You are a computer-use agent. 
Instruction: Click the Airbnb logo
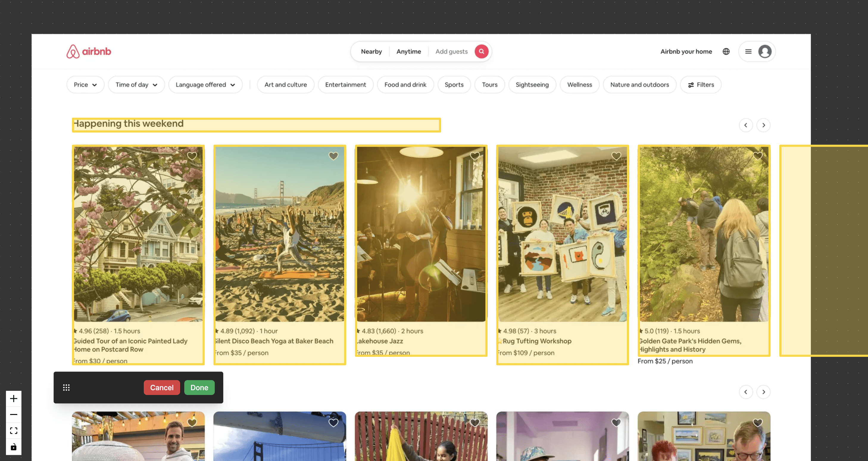pyautogui.click(x=89, y=51)
